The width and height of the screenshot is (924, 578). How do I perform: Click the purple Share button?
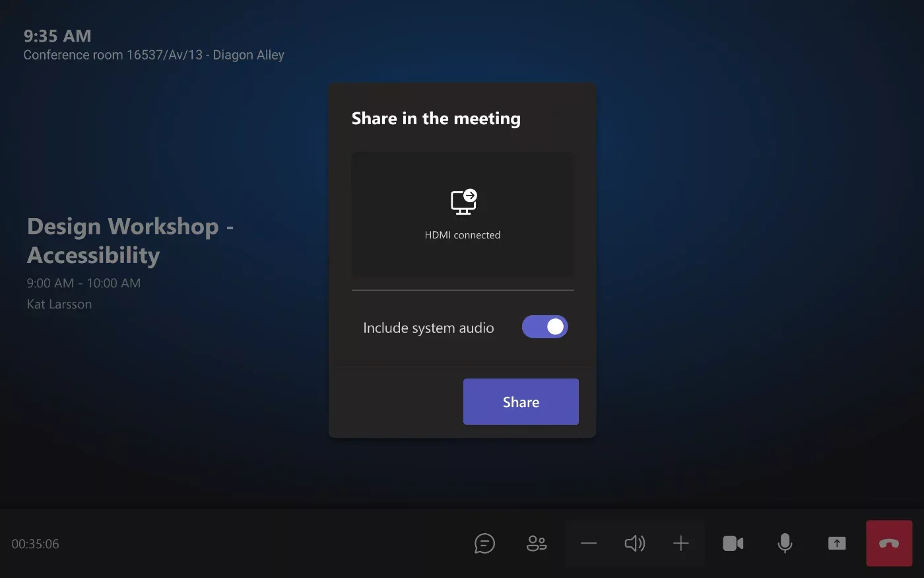521,402
